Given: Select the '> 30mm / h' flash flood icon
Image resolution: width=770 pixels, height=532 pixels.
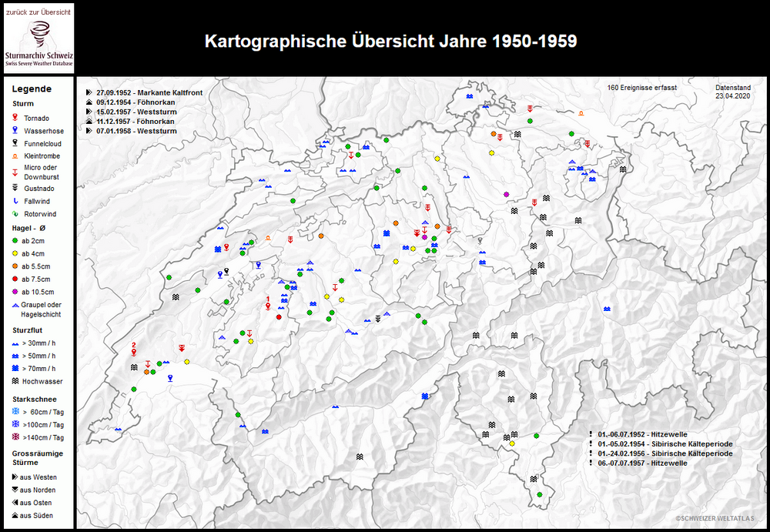Looking at the screenshot, I should click(15, 343).
